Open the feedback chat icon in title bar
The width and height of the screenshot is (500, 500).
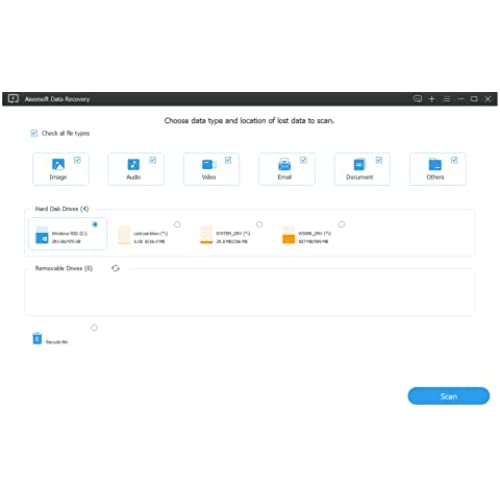tap(417, 99)
